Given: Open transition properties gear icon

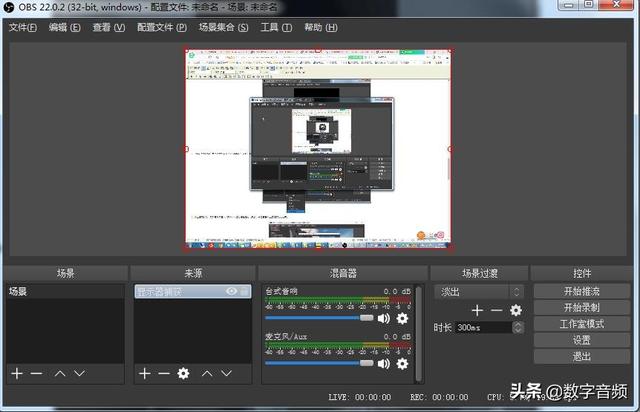Looking at the screenshot, I should click(x=516, y=310).
